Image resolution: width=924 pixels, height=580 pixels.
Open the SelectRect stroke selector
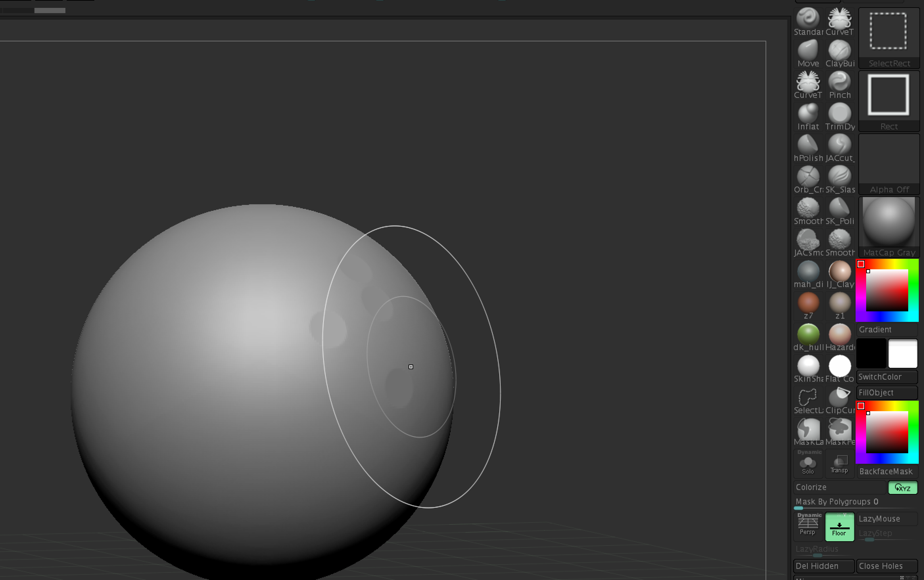coord(889,38)
